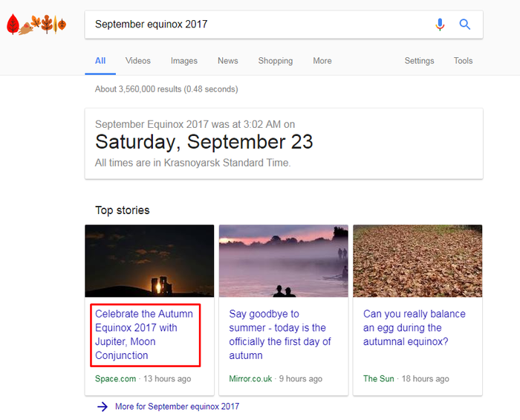Expand the More search categories menu
520x420 pixels.
[x=322, y=61]
